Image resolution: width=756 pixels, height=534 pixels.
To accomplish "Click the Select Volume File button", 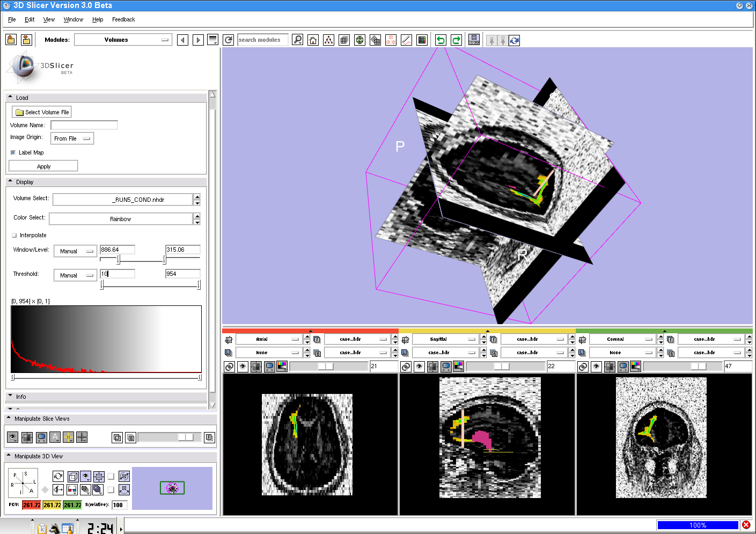I will tap(42, 112).
